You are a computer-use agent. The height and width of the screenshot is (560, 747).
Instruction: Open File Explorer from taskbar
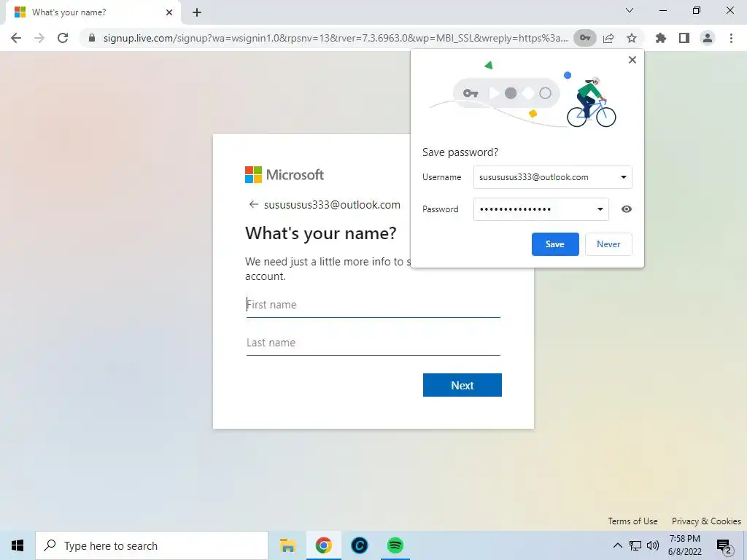[x=287, y=545]
